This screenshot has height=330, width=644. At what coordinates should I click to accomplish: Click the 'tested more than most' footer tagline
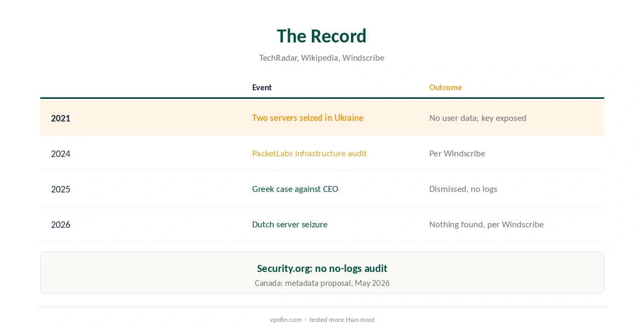click(342, 320)
